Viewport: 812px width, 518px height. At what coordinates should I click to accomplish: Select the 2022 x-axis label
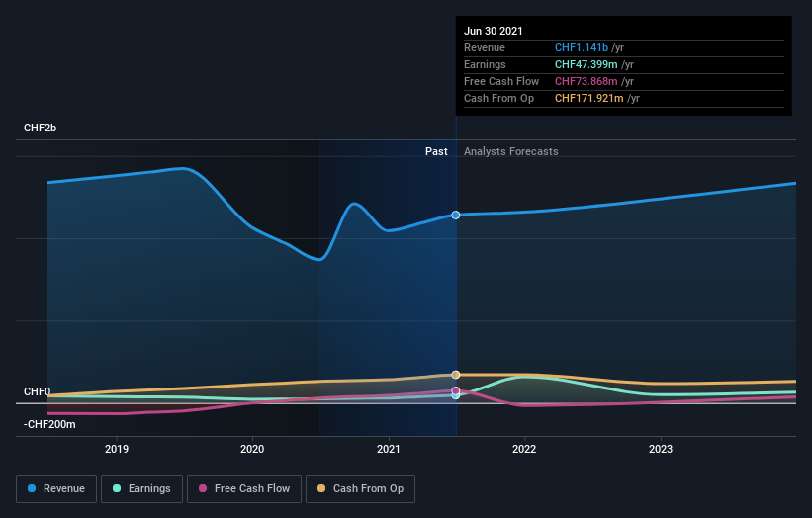(x=524, y=449)
